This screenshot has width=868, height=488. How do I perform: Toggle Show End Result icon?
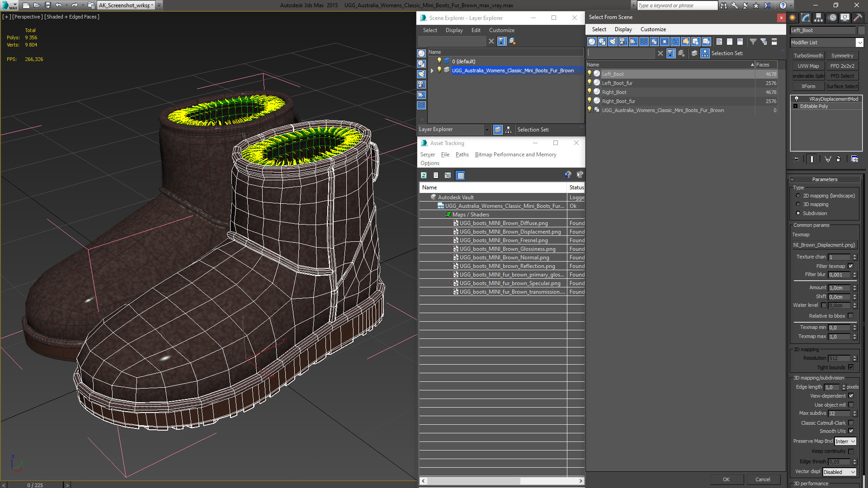pos(812,159)
